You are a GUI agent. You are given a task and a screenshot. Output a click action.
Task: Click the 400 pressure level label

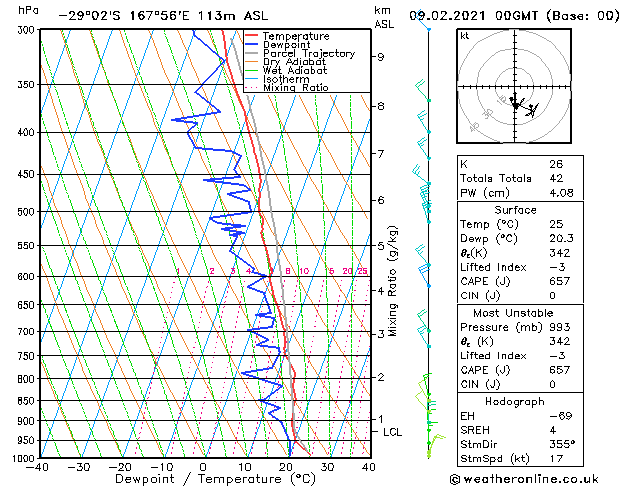[28, 132]
